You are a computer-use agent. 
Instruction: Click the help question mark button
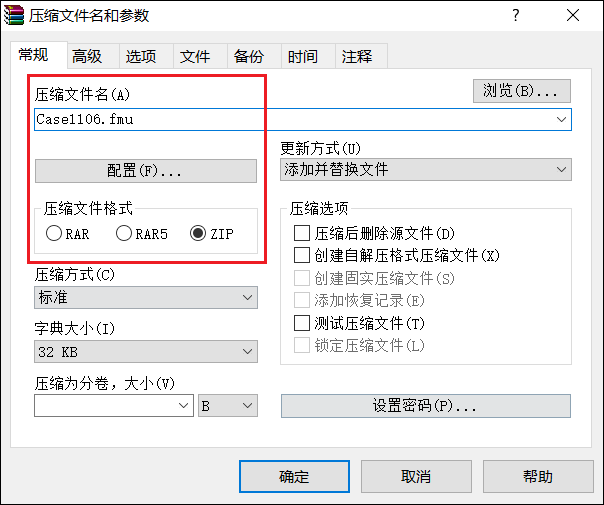pos(516,16)
